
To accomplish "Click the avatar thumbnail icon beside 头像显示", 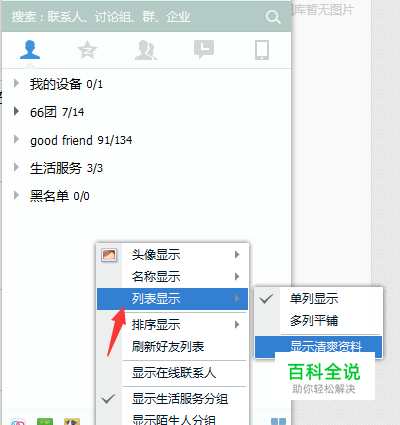I will tap(109, 255).
